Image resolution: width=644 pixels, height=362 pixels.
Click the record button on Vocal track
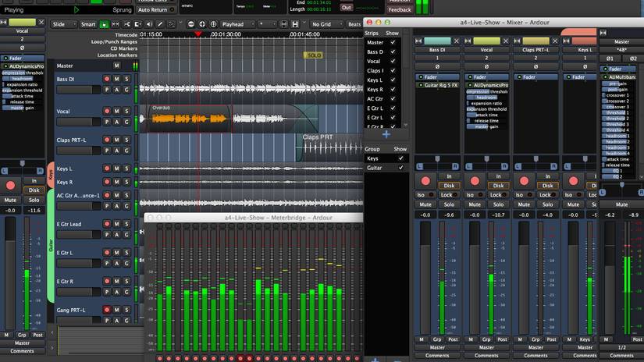point(107,112)
